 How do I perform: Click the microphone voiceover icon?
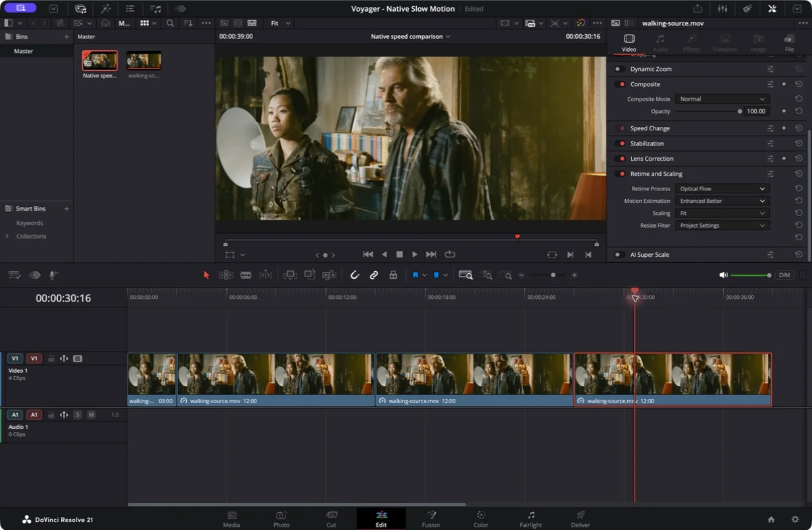(52, 275)
